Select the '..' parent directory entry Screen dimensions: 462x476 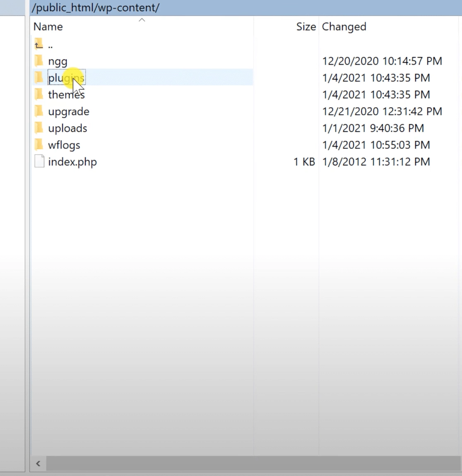(x=51, y=46)
